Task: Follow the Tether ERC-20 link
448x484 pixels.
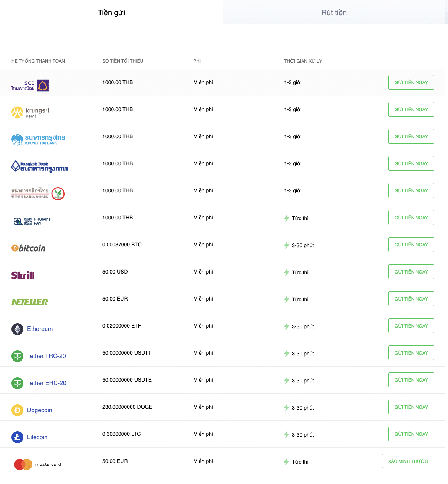Action: click(47, 383)
